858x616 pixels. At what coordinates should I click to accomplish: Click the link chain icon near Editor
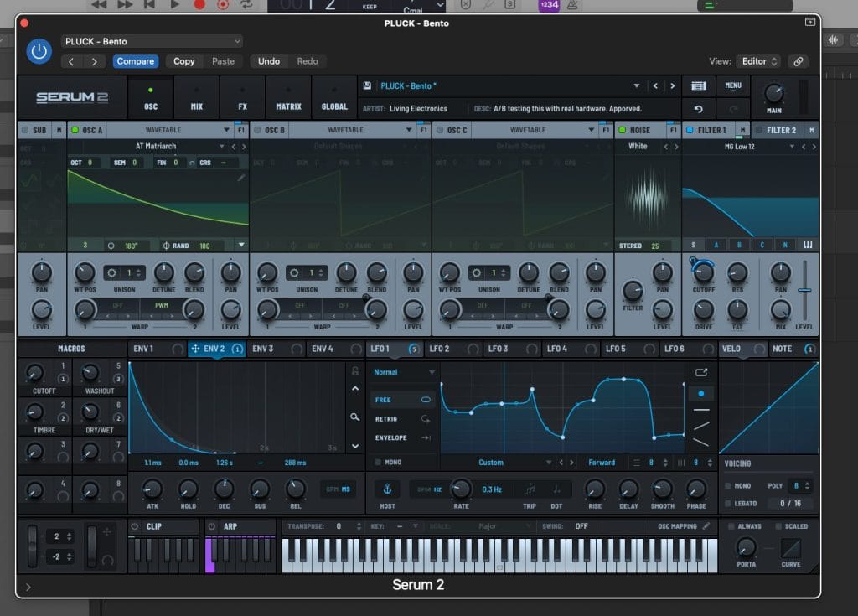[799, 61]
